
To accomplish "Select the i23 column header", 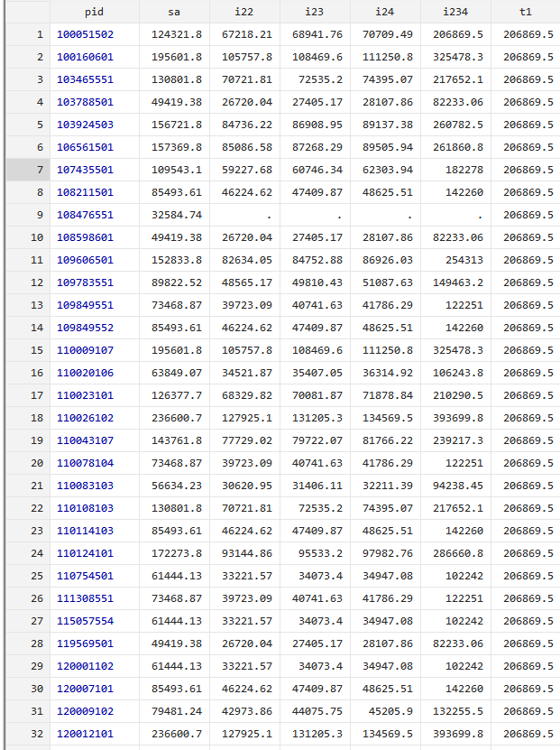I will pos(315,12).
